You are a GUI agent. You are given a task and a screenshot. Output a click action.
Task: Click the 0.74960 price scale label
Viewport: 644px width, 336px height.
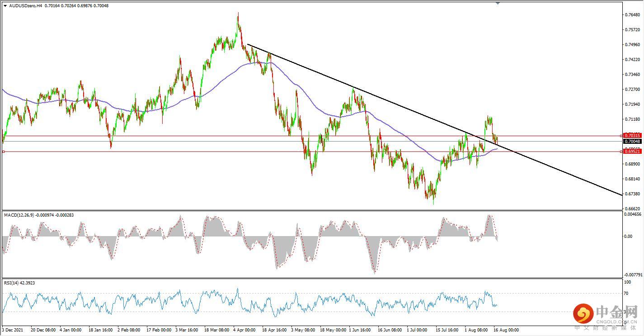coord(632,44)
